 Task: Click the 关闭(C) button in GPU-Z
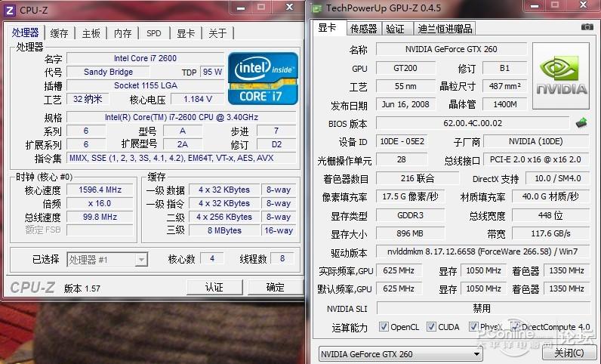pos(569,353)
